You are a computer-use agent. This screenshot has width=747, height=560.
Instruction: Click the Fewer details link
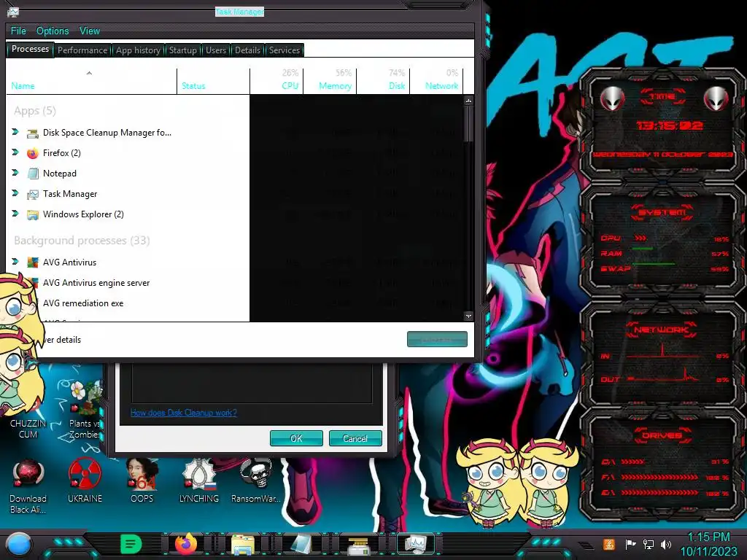[62, 340]
